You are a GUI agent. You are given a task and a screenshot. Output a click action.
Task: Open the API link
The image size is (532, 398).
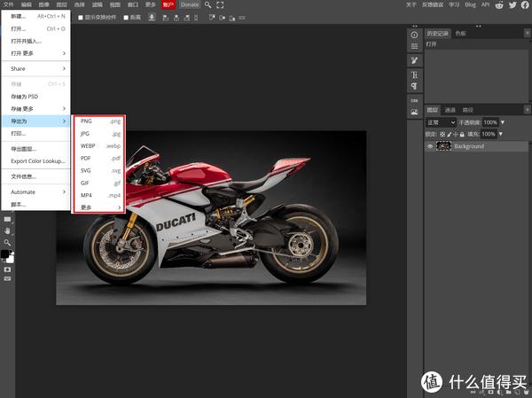pos(486,4)
